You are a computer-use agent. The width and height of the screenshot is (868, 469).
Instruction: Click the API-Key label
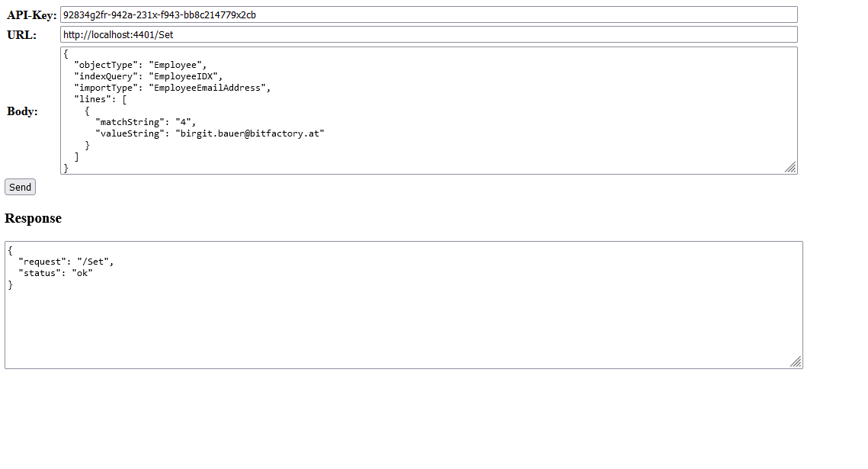tap(32, 15)
